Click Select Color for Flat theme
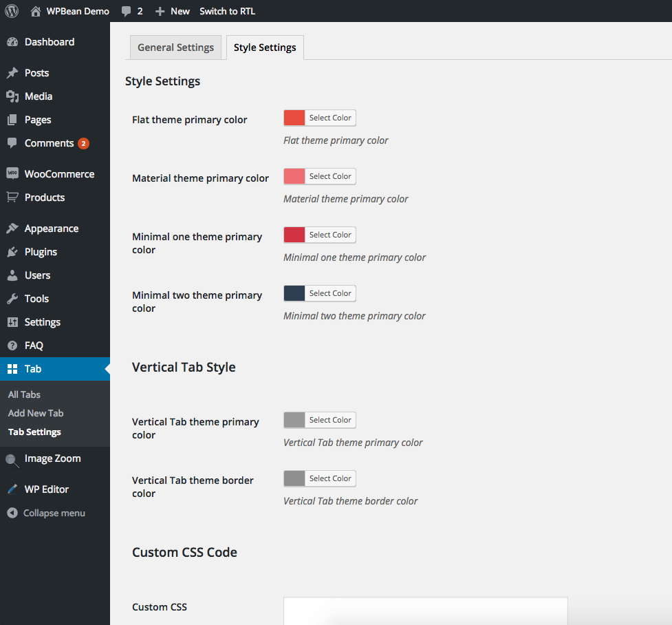The height and width of the screenshot is (625, 672). click(x=330, y=118)
